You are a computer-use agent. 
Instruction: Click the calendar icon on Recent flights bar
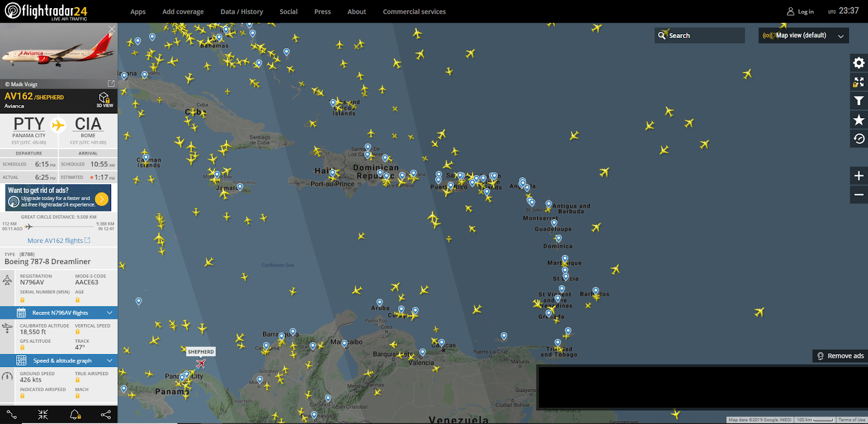click(x=21, y=313)
